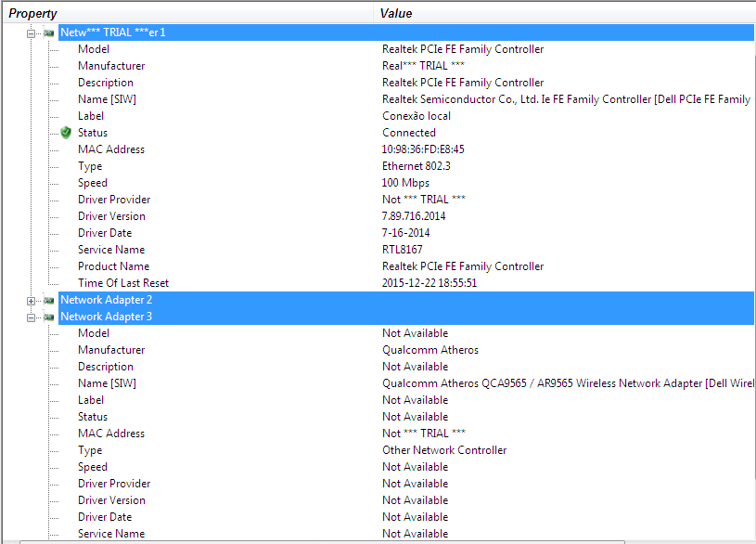The width and height of the screenshot is (756, 544).
Task: Click the Other Network Controller type value
Action: coord(444,450)
